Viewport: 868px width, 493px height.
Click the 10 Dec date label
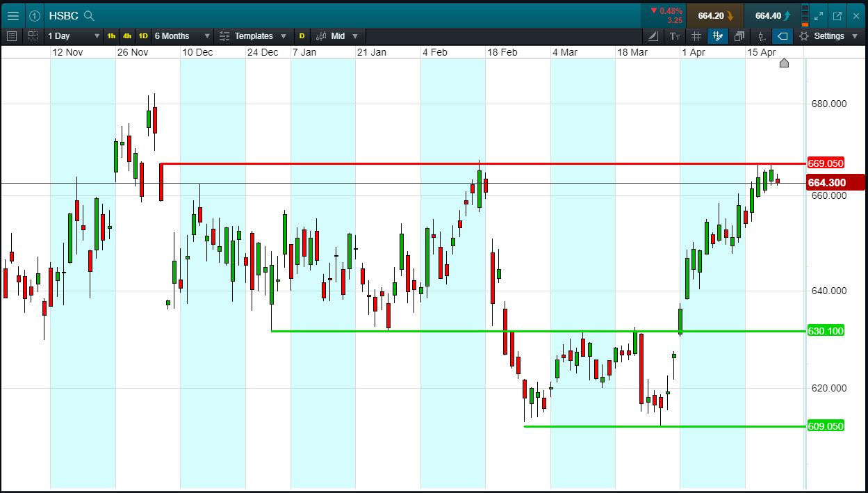coord(197,52)
